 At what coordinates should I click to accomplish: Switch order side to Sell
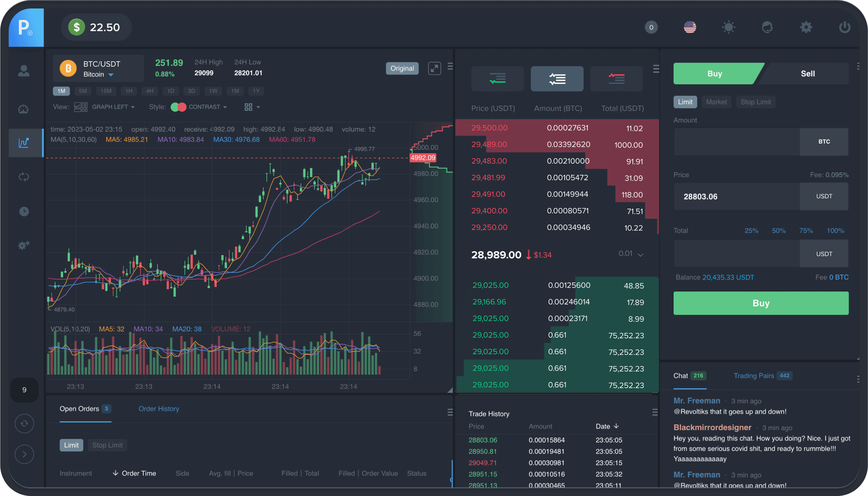[807, 74]
